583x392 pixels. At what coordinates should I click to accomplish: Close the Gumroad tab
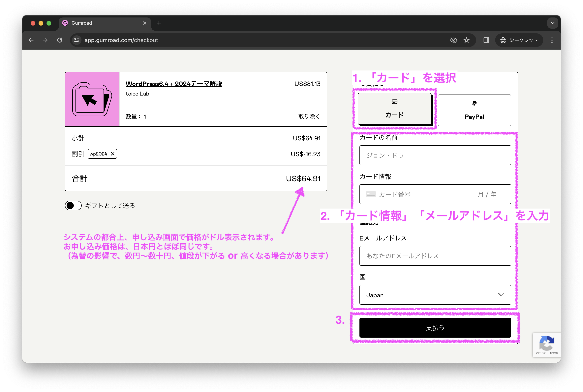click(x=145, y=23)
